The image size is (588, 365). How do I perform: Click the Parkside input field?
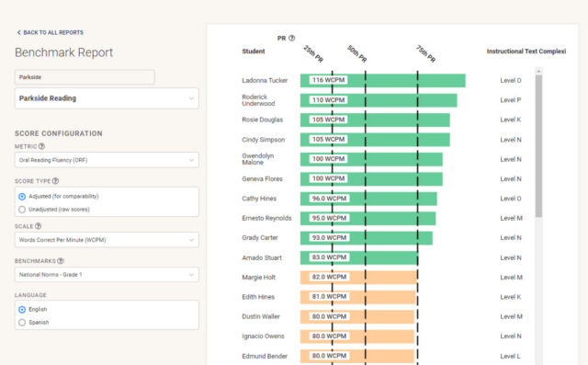click(x=85, y=77)
